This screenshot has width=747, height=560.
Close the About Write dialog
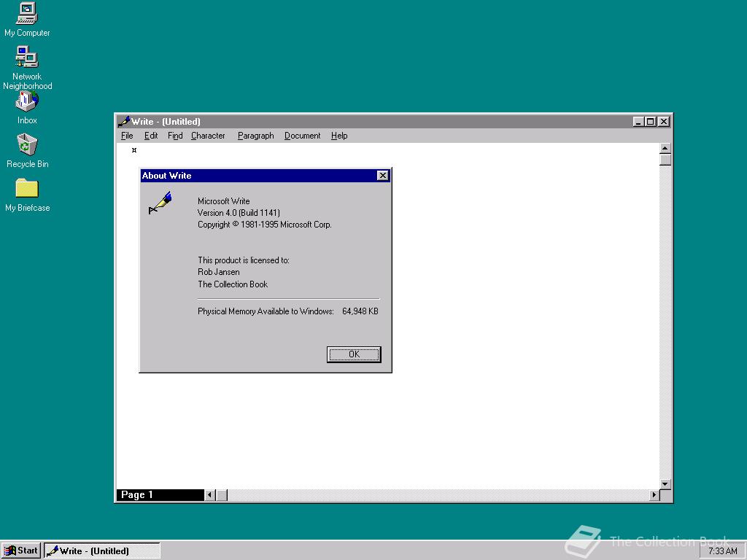click(382, 176)
